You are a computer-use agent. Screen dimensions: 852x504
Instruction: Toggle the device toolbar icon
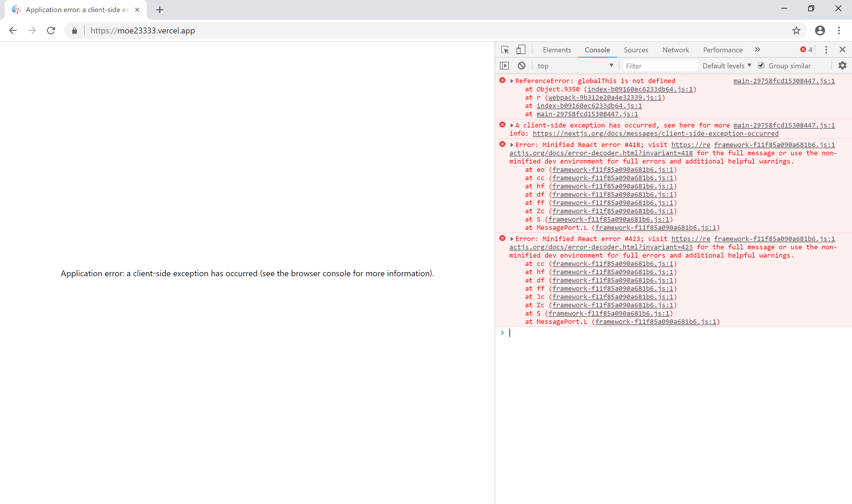(521, 50)
